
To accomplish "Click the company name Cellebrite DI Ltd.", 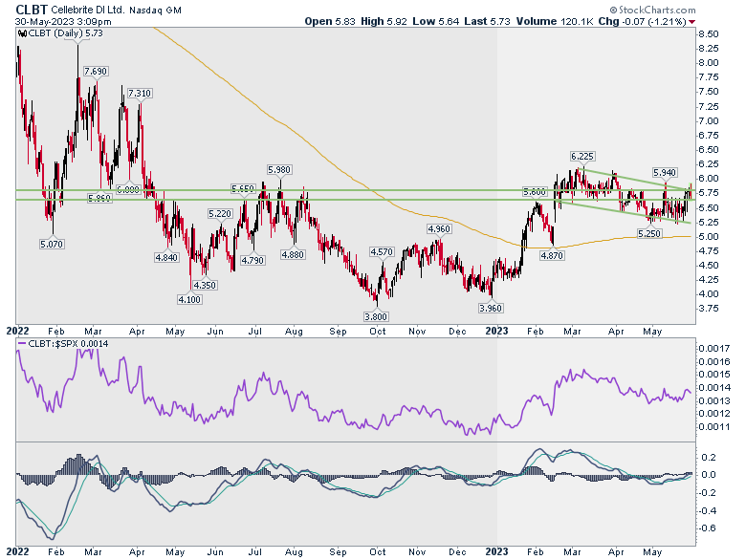I will click(90, 10).
